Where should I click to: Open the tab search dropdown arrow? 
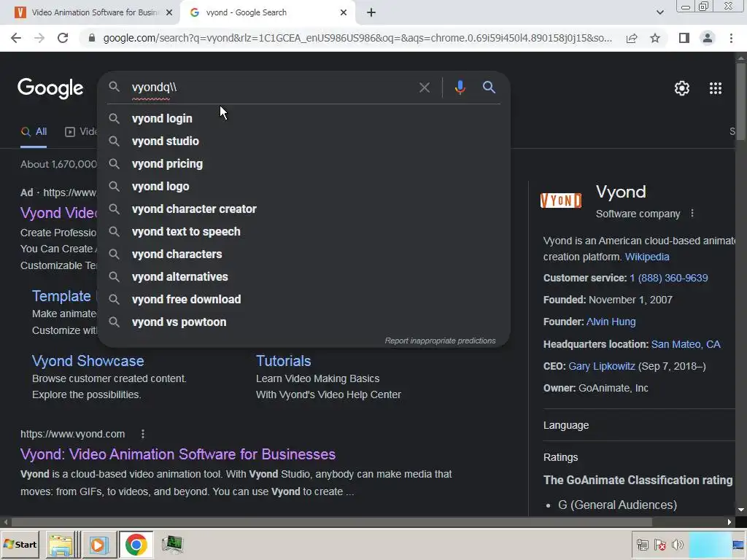pos(659,13)
